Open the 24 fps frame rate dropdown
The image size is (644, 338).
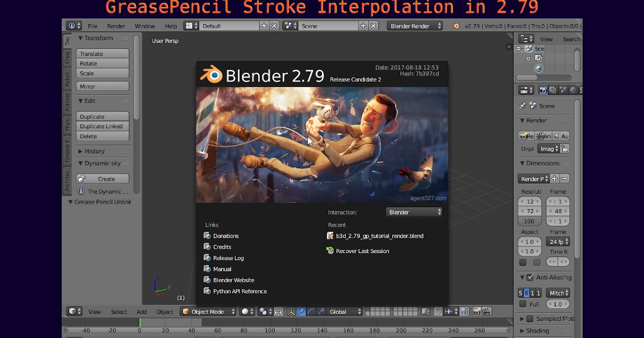(558, 242)
